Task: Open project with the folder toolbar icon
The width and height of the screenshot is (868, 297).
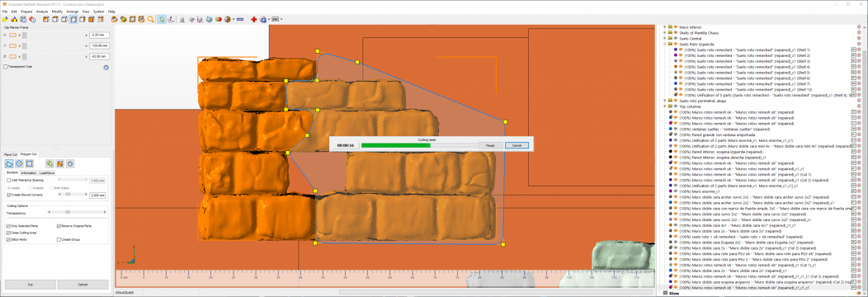Action: pyautogui.click(x=5, y=19)
